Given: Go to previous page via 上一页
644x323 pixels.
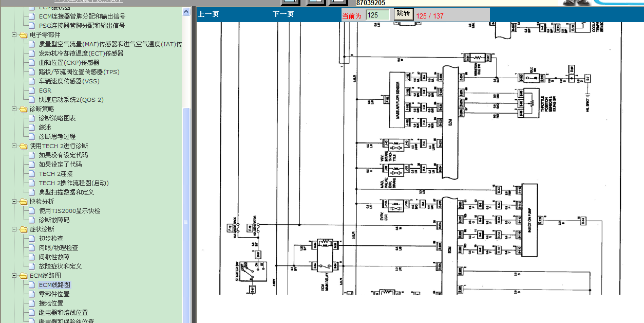Looking at the screenshot, I should pos(208,14).
